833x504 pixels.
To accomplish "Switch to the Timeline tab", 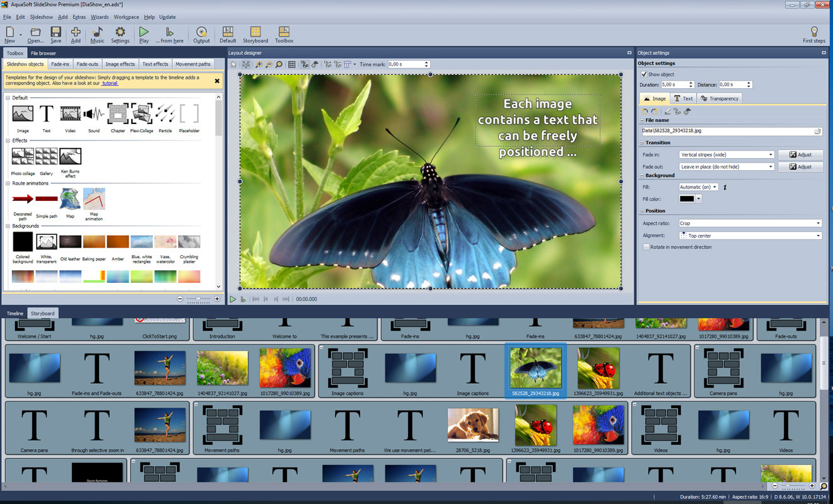I will pyautogui.click(x=15, y=313).
